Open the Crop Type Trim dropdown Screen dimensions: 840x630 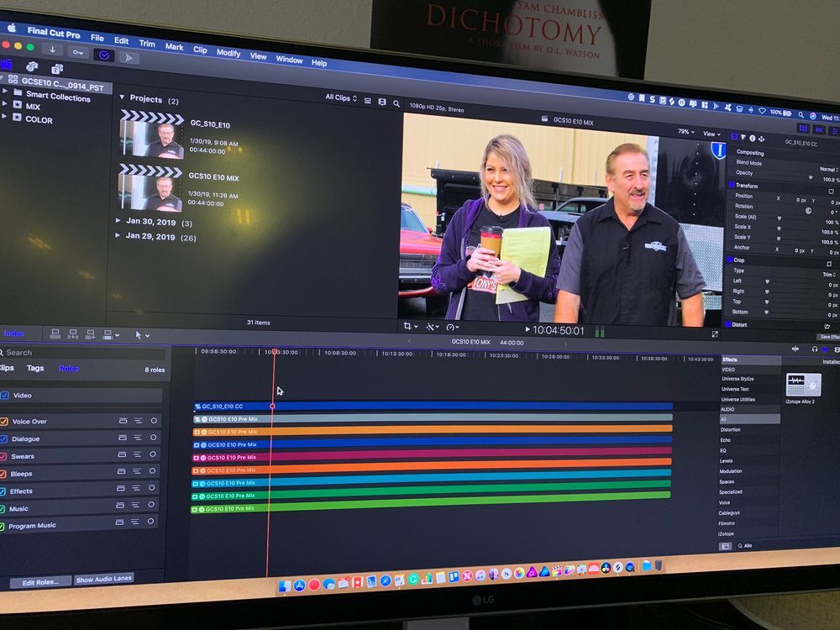(x=829, y=275)
